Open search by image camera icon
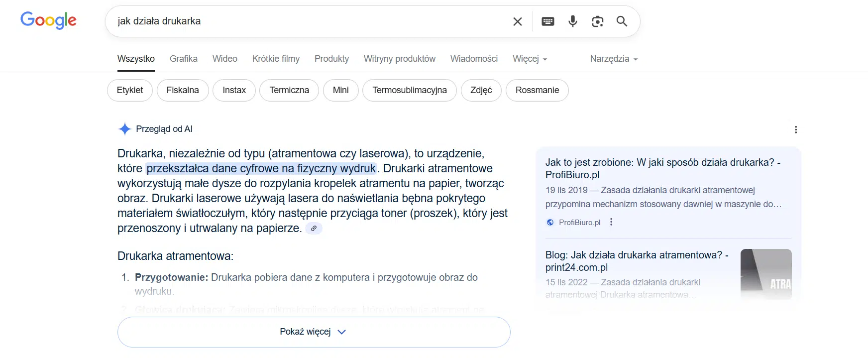 [597, 21]
